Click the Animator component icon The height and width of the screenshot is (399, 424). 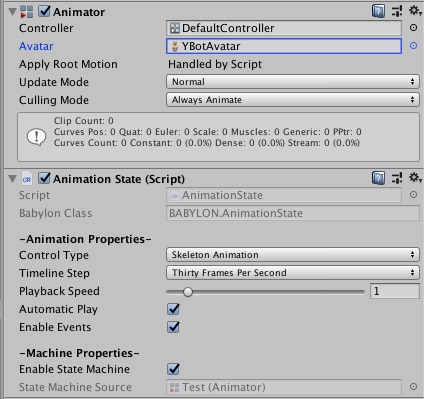[27, 12]
